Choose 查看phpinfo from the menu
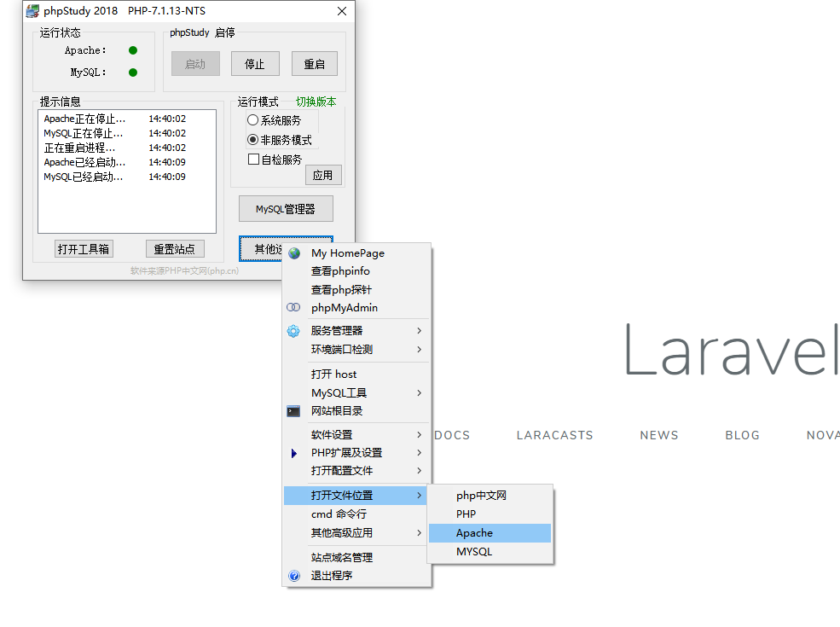The height and width of the screenshot is (627, 840). tap(356, 271)
